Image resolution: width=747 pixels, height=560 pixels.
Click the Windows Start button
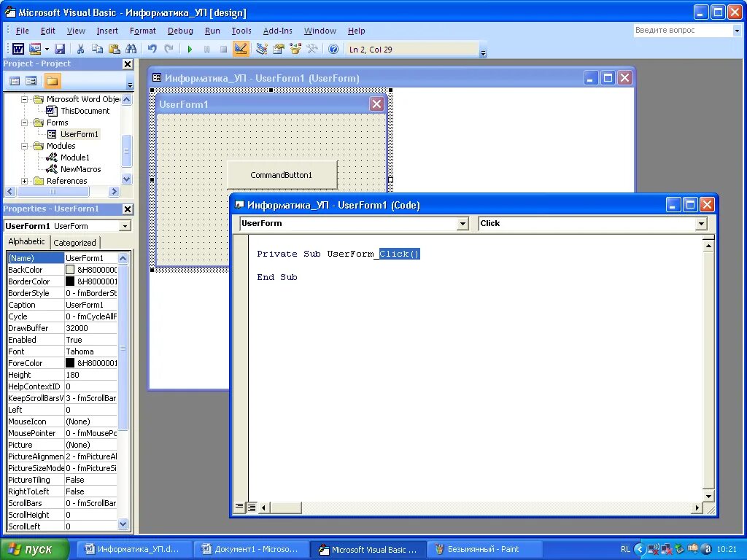[x=34, y=550]
